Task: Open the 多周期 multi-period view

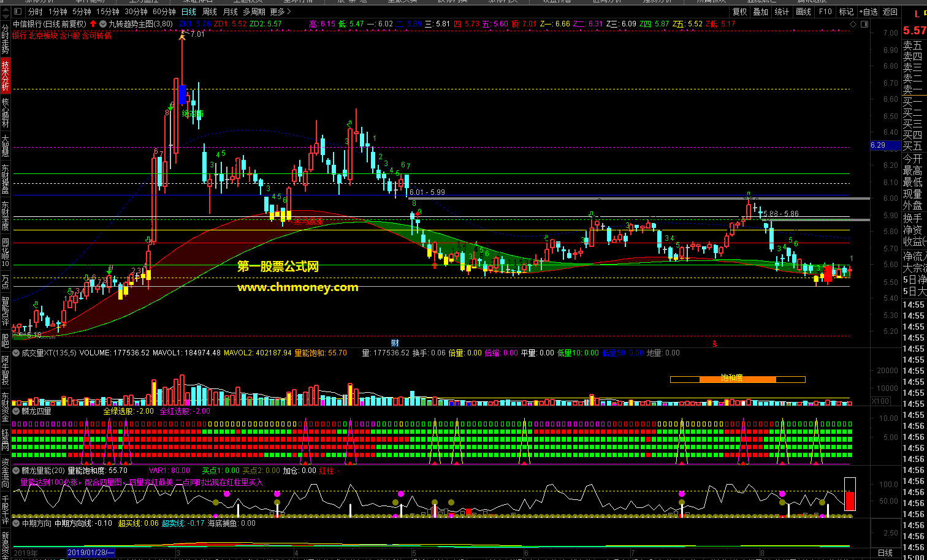Action: pos(254,12)
